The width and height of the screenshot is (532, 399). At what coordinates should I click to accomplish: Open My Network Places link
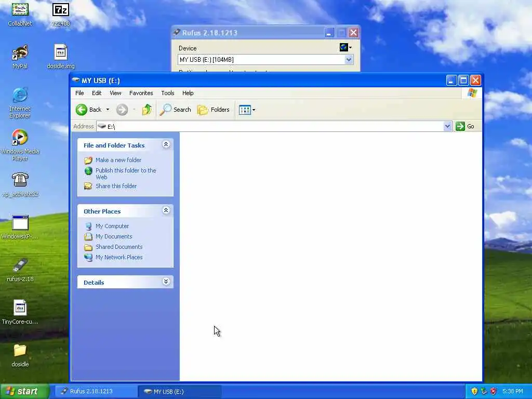tap(119, 257)
